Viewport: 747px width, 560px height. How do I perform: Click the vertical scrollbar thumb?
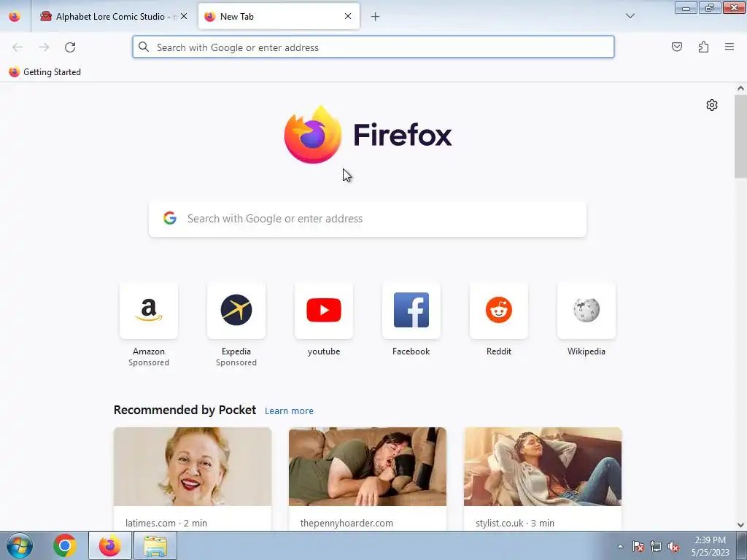tap(740, 136)
